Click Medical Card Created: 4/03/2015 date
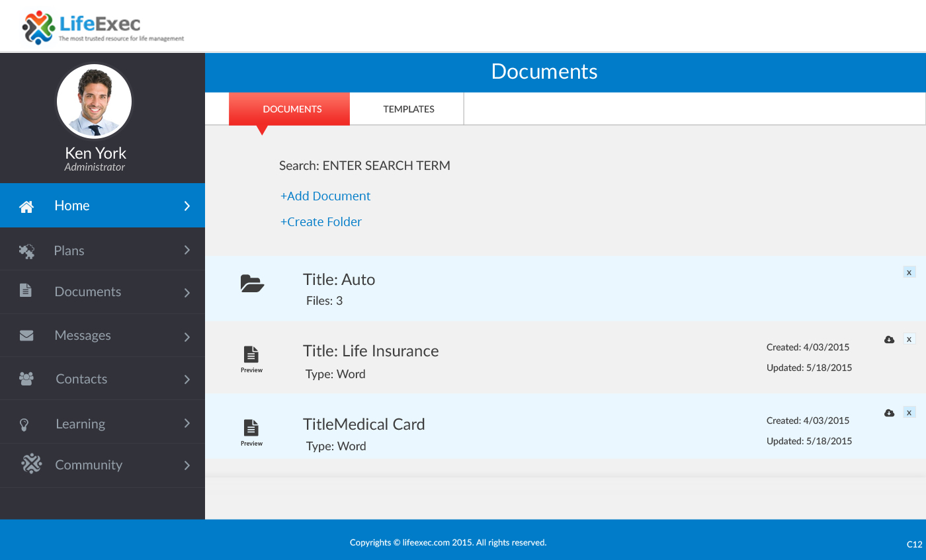This screenshot has width=926, height=560. 808,420
